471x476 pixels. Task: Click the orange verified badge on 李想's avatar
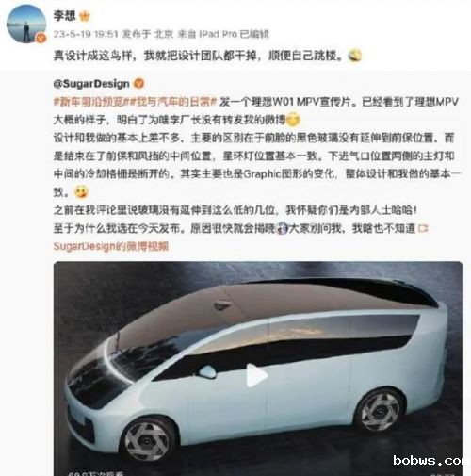[x=41, y=39]
